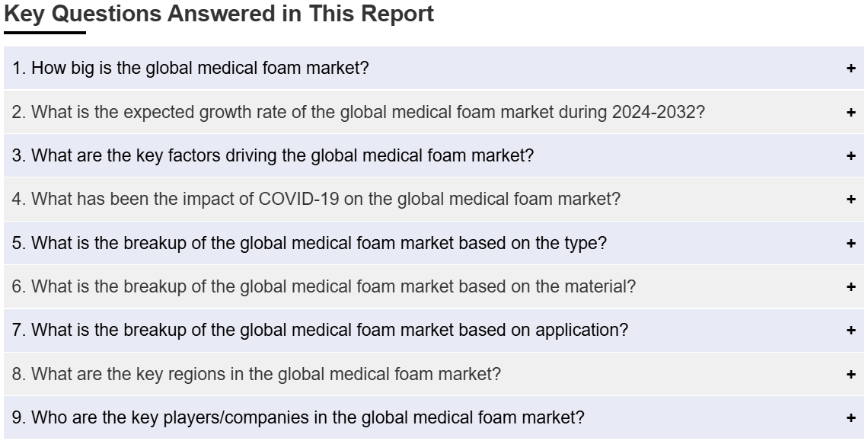Open question 5 breakup based on the type

433,243
